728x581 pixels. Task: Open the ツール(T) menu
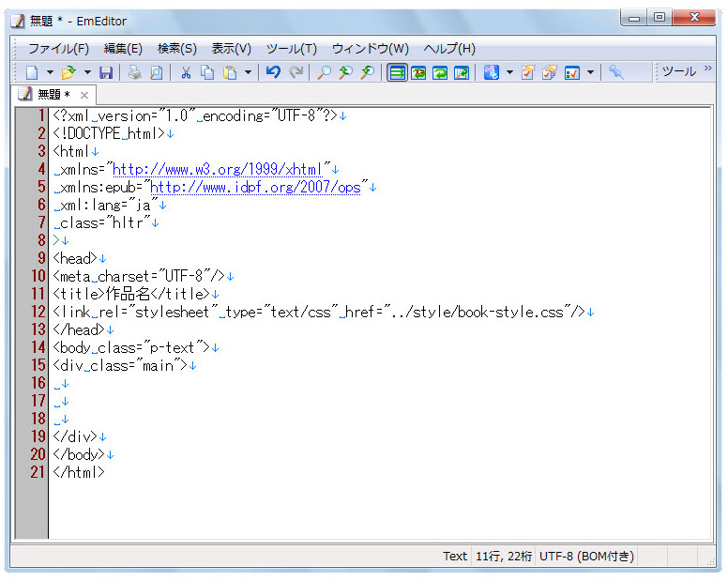(x=292, y=48)
